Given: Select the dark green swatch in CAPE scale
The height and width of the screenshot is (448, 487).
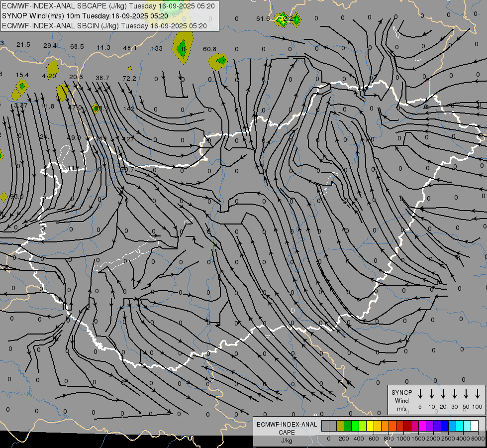Looking at the screenshot, I should tap(348, 426).
